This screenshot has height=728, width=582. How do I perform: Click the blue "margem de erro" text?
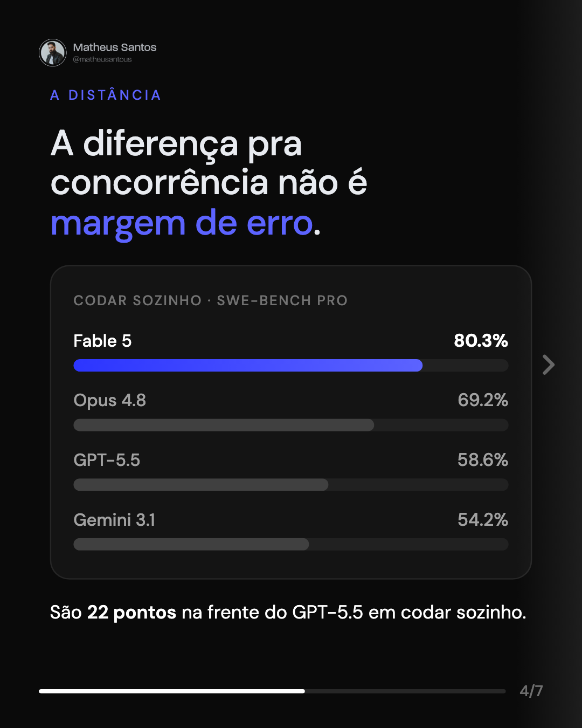[x=182, y=223]
